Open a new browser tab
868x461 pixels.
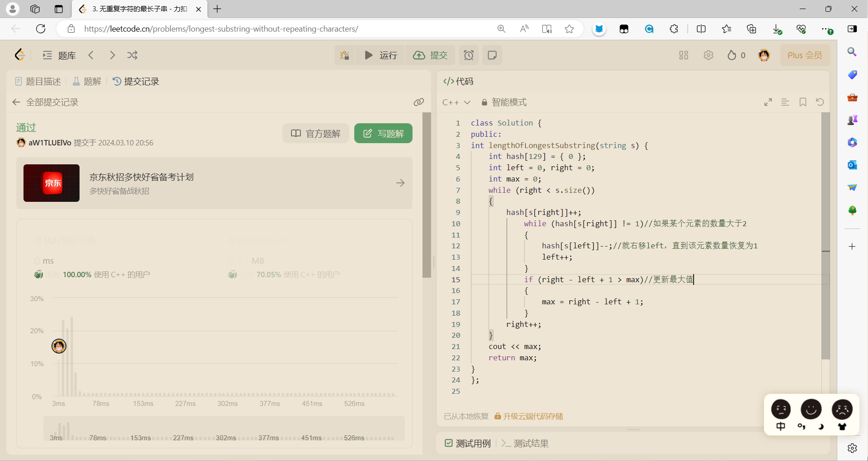coord(217,9)
